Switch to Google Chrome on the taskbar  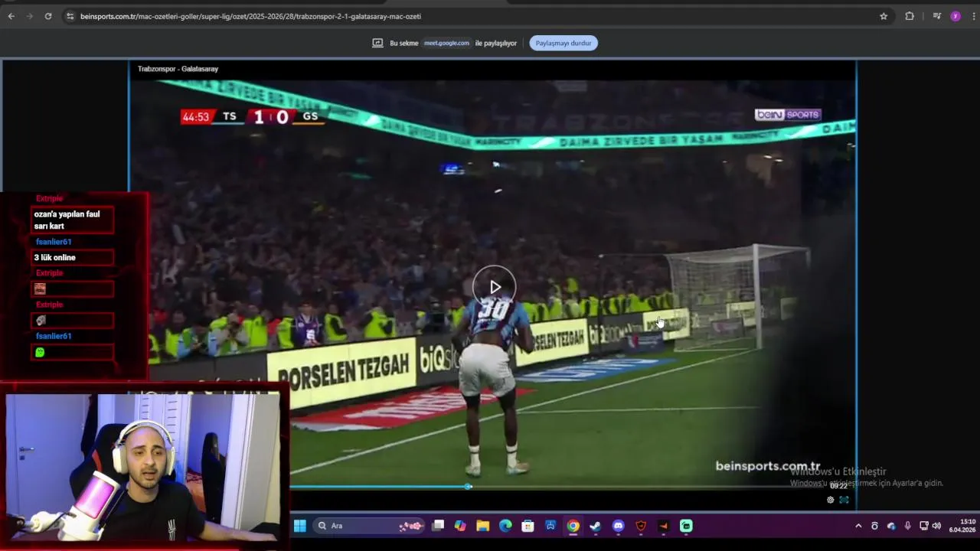tap(573, 526)
